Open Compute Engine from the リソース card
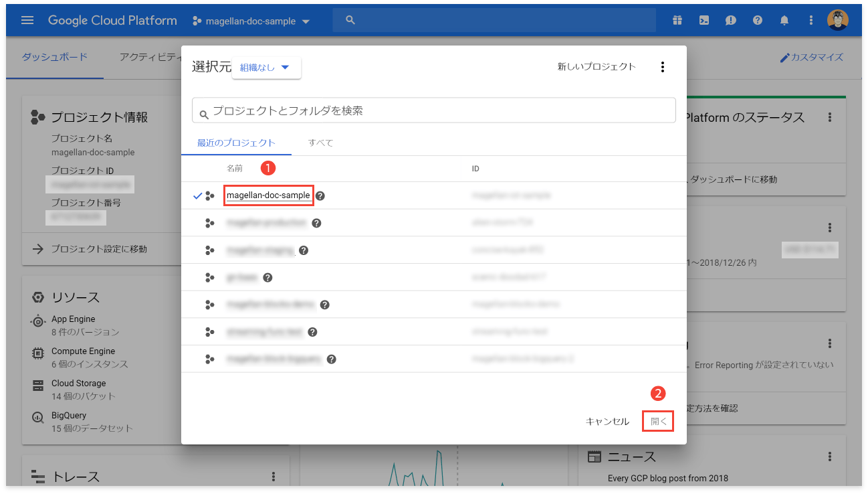Image resolution: width=868 pixels, height=494 pixels. point(83,351)
